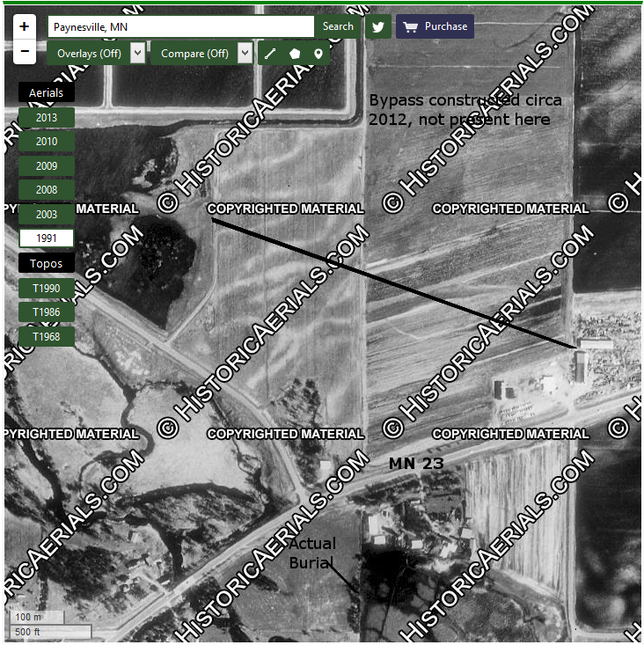Toggle the Overlays (Off) button

pyautogui.click(x=88, y=54)
